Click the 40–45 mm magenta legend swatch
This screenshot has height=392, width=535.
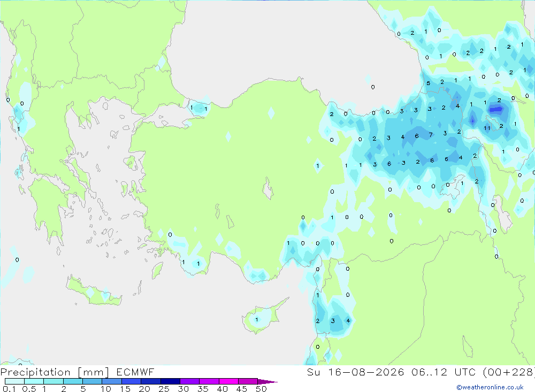tap(228, 381)
